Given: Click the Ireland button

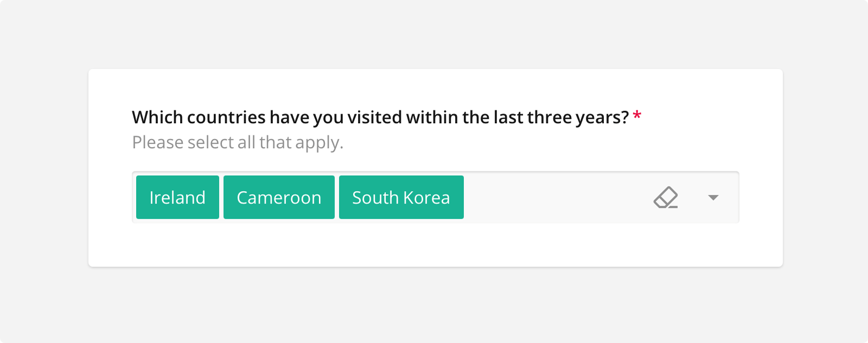Looking at the screenshot, I should point(177,198).
